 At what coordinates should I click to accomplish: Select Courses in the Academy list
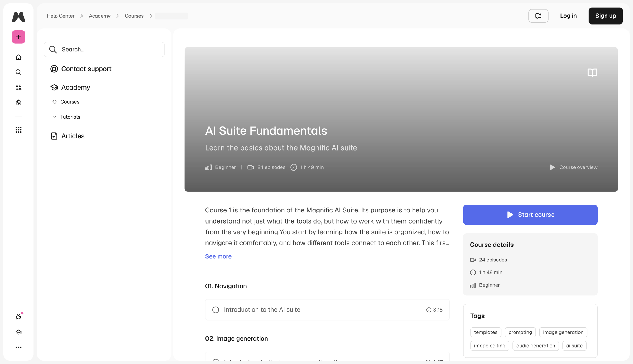(70, 102)
